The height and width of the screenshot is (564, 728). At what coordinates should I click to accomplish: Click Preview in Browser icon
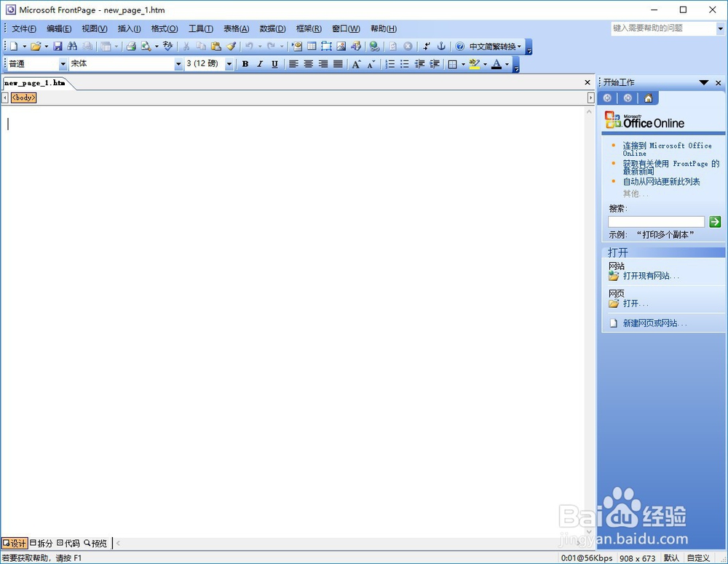[146, 46]
